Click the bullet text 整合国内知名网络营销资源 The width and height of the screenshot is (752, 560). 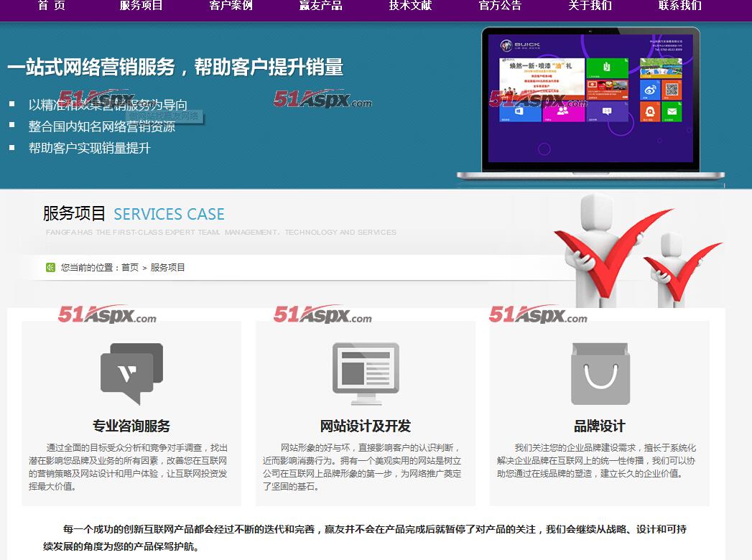102,126
